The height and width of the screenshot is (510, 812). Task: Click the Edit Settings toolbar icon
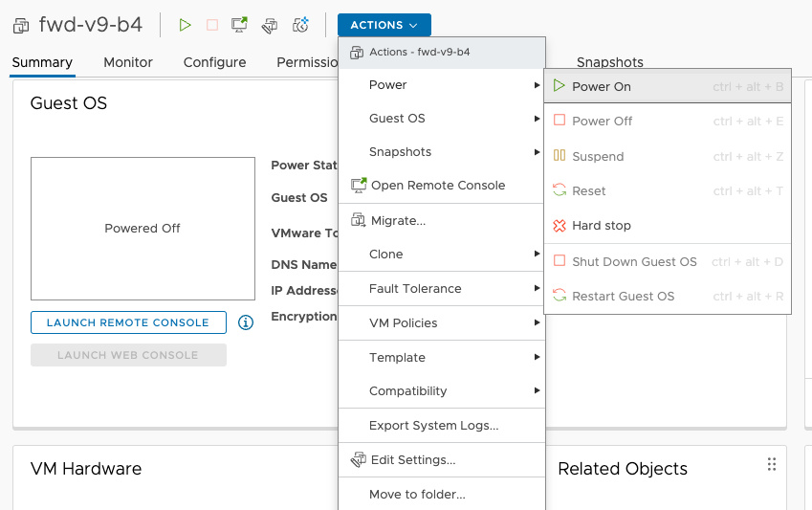coord(270,25)
